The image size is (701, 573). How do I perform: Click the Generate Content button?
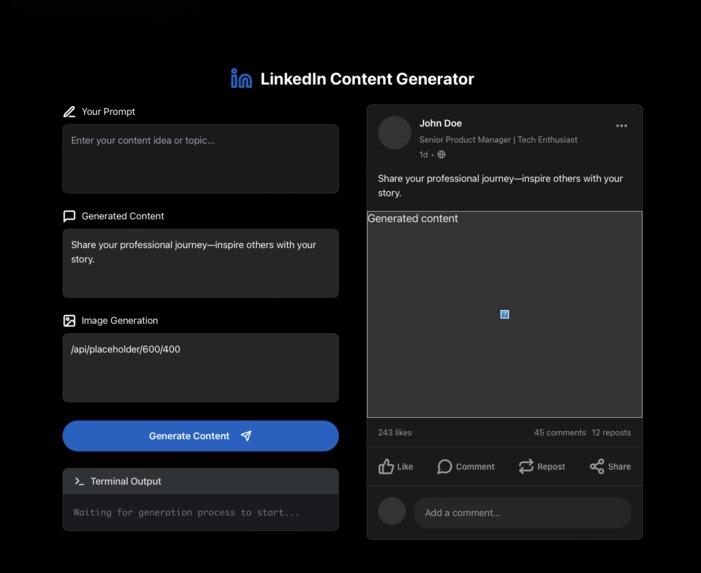(x=201, y=436)
